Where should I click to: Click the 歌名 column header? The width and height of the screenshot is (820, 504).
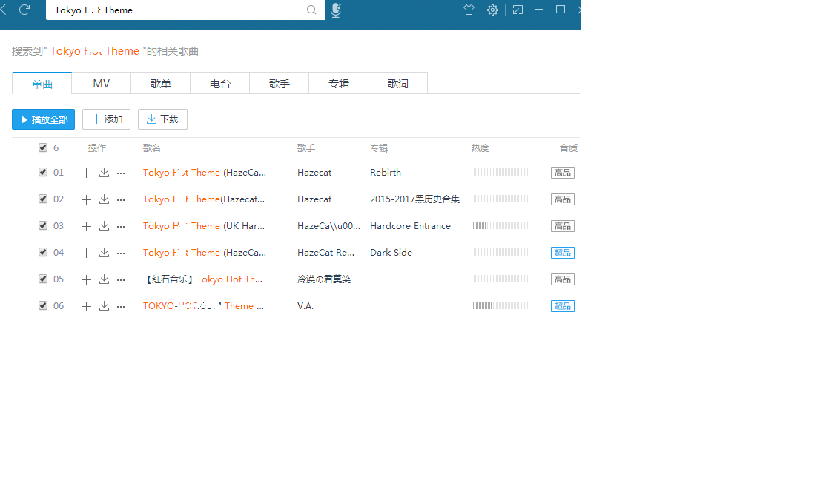click(x=152, y=148)
